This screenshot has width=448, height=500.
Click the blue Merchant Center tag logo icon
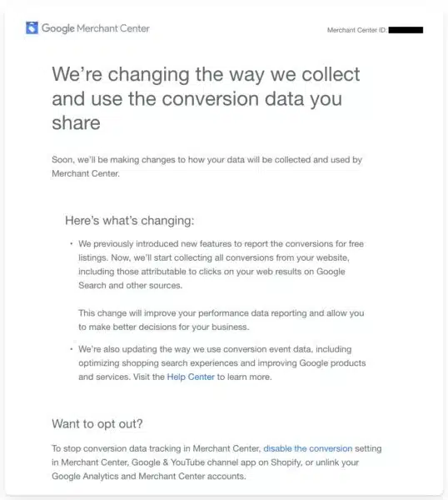tap(32, 28)
